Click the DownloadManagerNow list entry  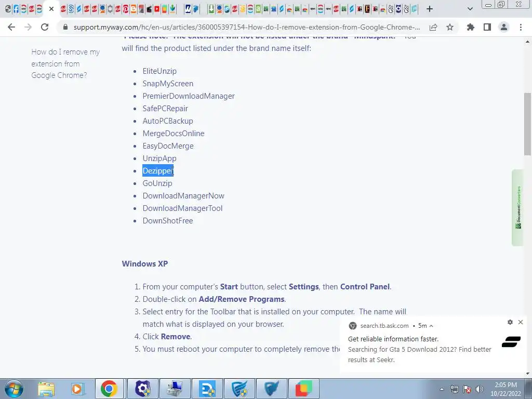click(183, 196)
